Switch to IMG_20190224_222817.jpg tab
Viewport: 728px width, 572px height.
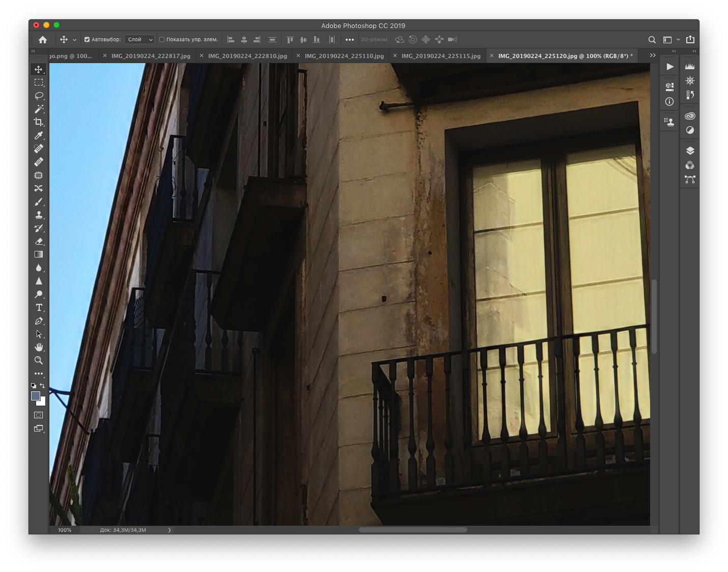tap(151, 56)
